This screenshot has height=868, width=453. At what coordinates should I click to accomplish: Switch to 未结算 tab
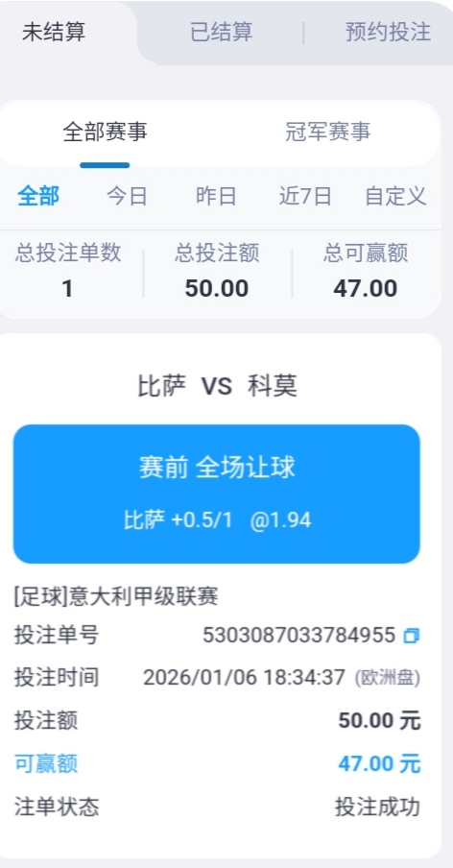coord(54,32)
